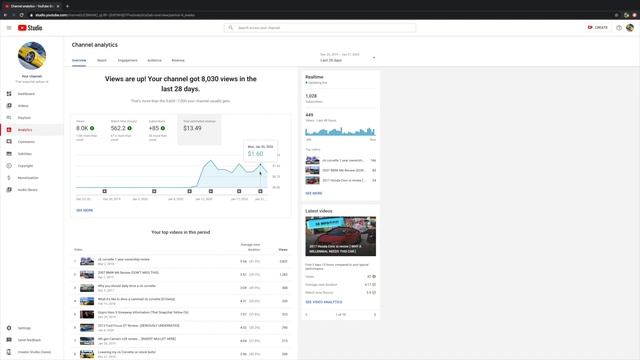Image resolution: width=640 pixels, height=360 pixels.
Task: Click the green indicator next to 8.0K views
Action: pyautogui.click(x=92, y=128)
